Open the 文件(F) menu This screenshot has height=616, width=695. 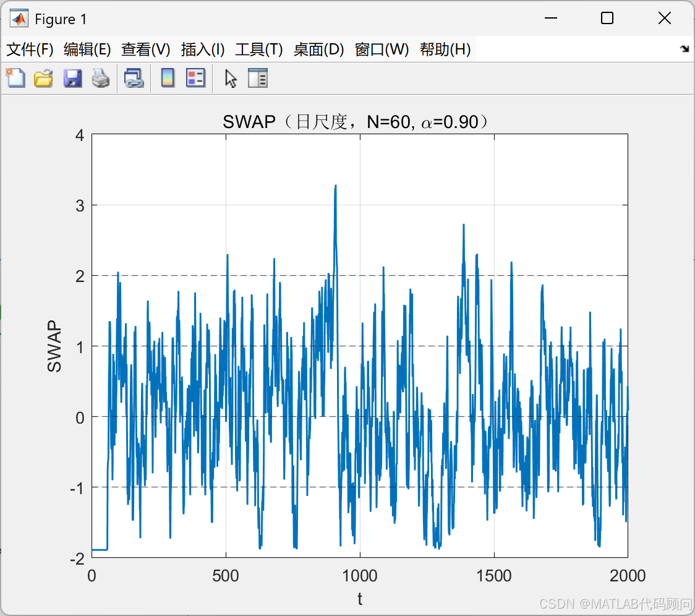[30, 49]
